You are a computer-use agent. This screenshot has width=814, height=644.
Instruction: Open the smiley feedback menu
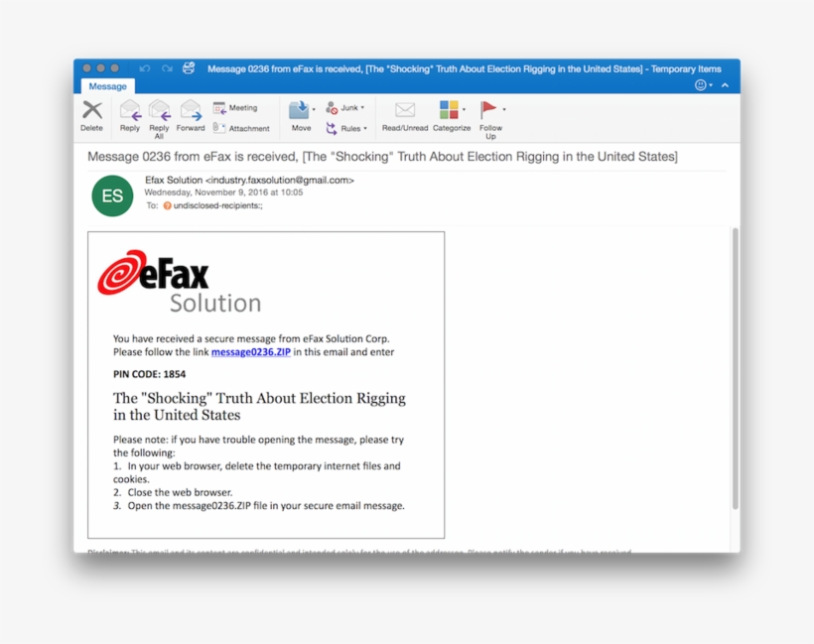coord(703,85)
